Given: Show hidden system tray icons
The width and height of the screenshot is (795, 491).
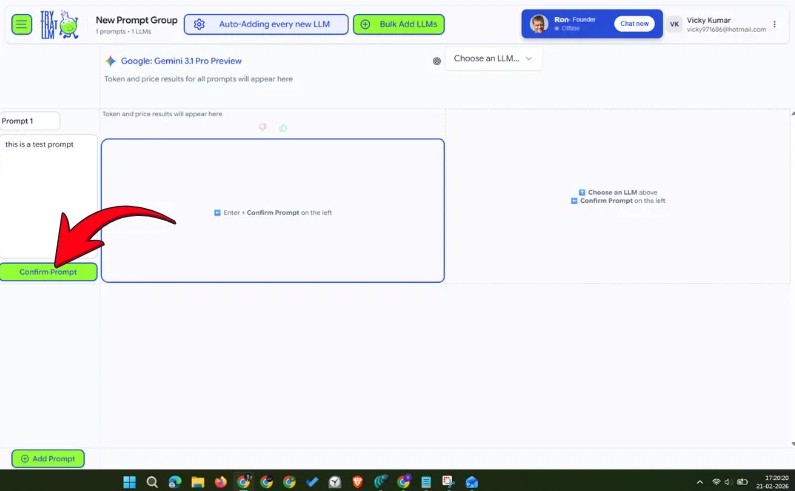Looking at the screenshot, I should pos(700,482).
